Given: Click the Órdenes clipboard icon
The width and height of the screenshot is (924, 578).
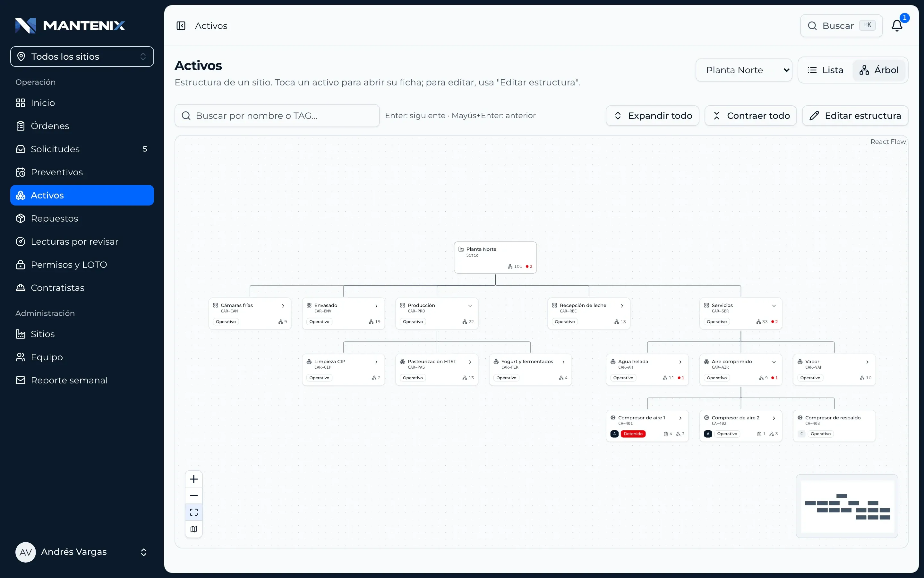Looking at the screenshot, I should 21,126.
